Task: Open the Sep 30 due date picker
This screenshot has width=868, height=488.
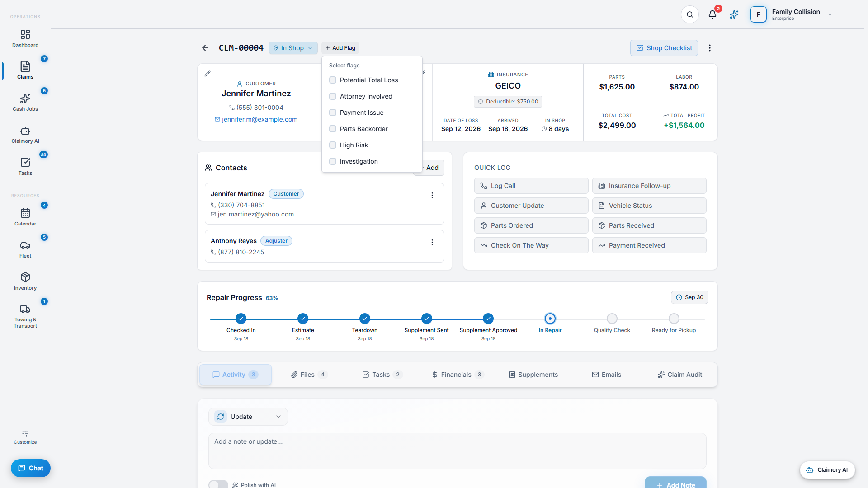Action: [689, 297]
